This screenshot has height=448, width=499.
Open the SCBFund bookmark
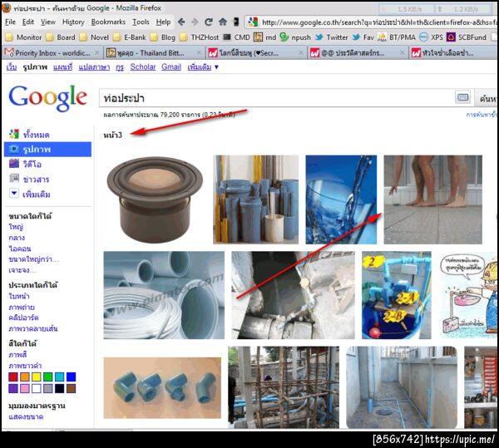pyautogui.click(x=467, y=37)
